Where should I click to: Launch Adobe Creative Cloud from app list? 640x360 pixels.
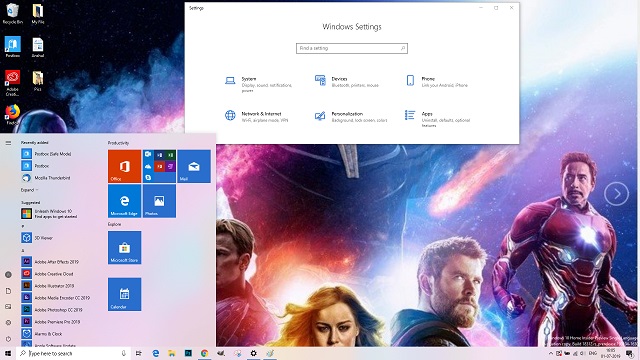click(47, 274)
